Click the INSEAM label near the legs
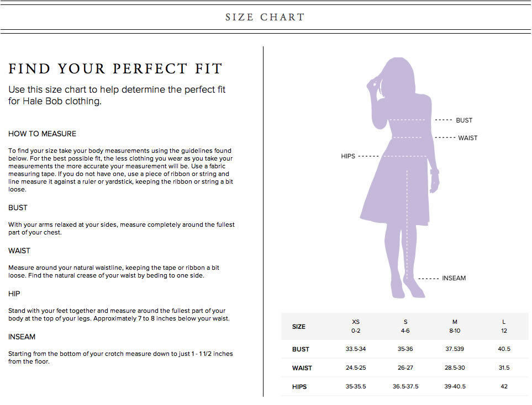Viewport: 532px width, 405px height. (454, 278)
